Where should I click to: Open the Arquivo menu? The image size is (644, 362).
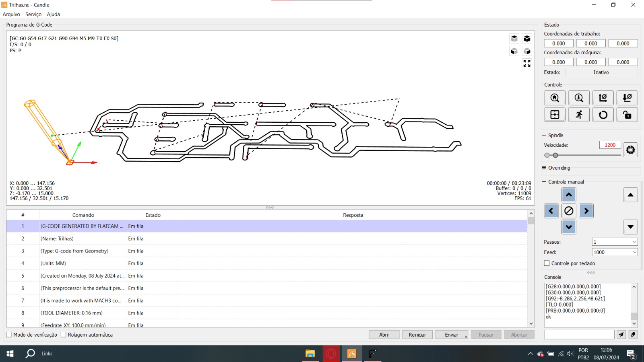pos(11,14)
